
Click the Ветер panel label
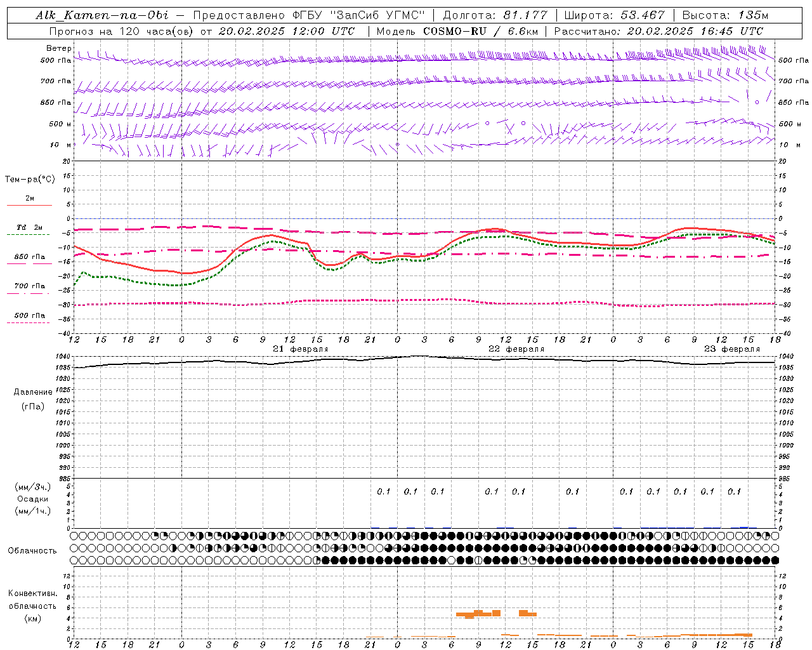click(x=59, y=48)
